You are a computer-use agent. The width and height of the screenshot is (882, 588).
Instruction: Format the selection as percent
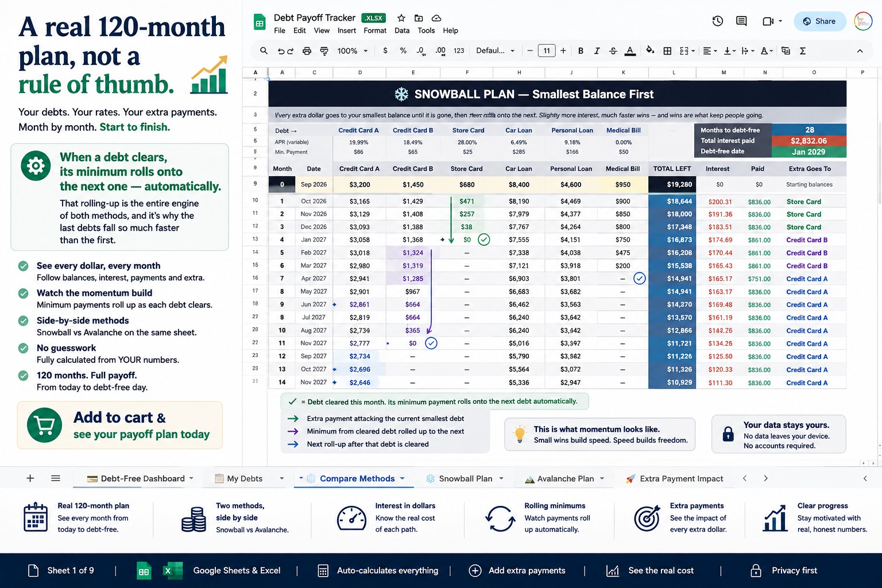pyautogui.click(x=403, y=51)
